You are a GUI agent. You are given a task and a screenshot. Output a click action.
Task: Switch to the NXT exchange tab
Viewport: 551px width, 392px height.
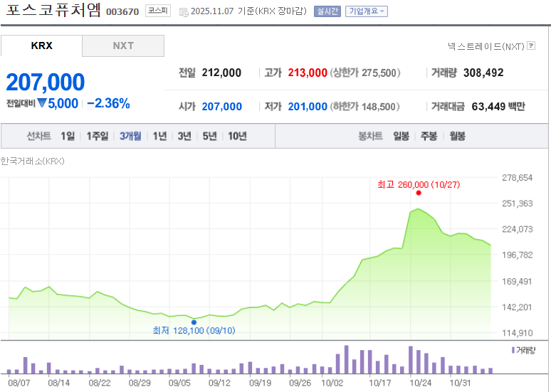pos(123,46)
